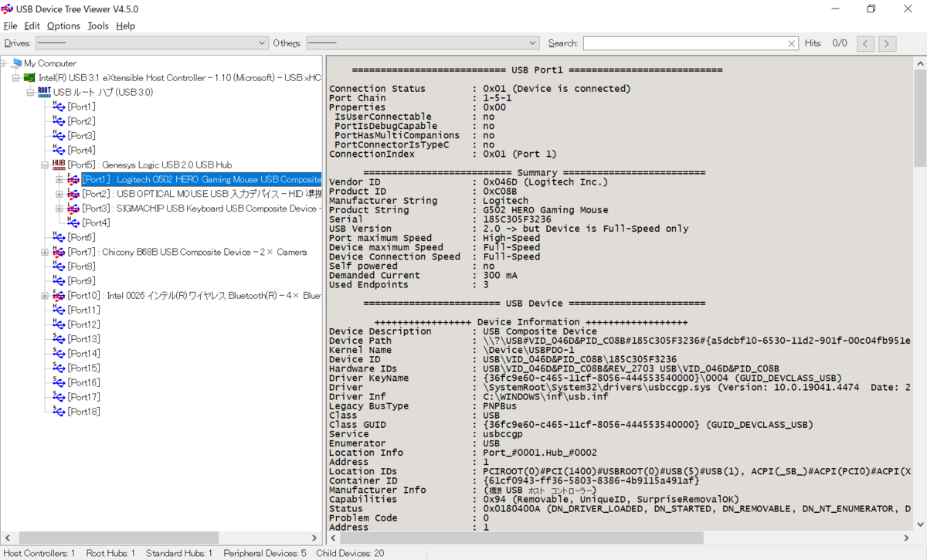Select the [Port8] tree item
This screenshot has width=927, height=560.
click(x=82, y=266)
